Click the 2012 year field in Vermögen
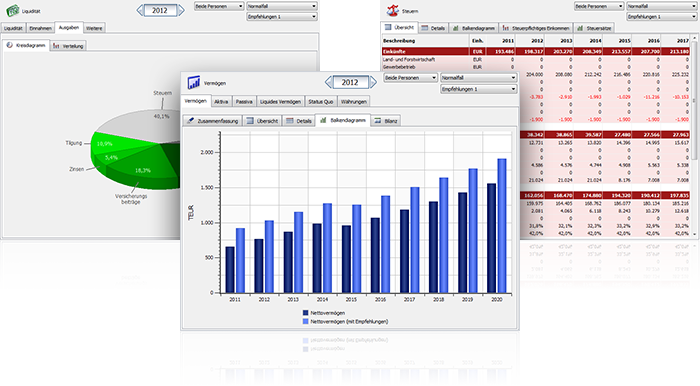This screenshot has height=386, width=700. coord(350,82)
